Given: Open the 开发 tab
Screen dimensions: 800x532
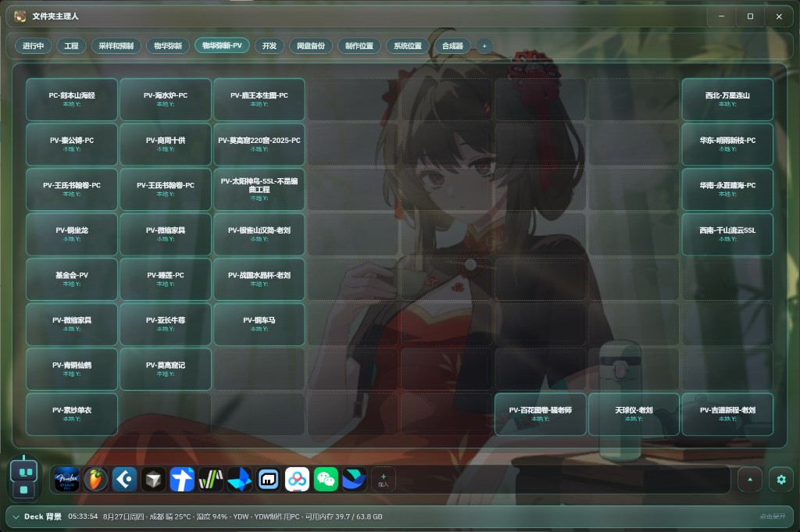Looking at the screenshot, I should [x=270, y=46].
